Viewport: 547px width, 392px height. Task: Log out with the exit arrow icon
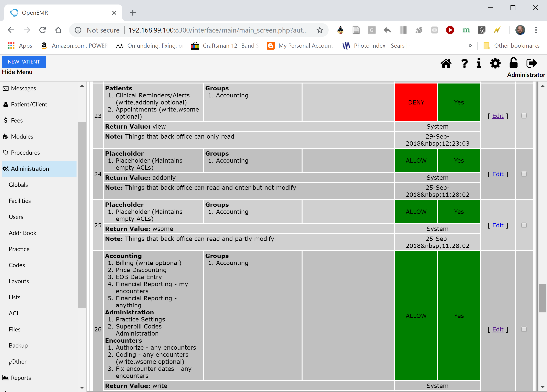[532, 63]
